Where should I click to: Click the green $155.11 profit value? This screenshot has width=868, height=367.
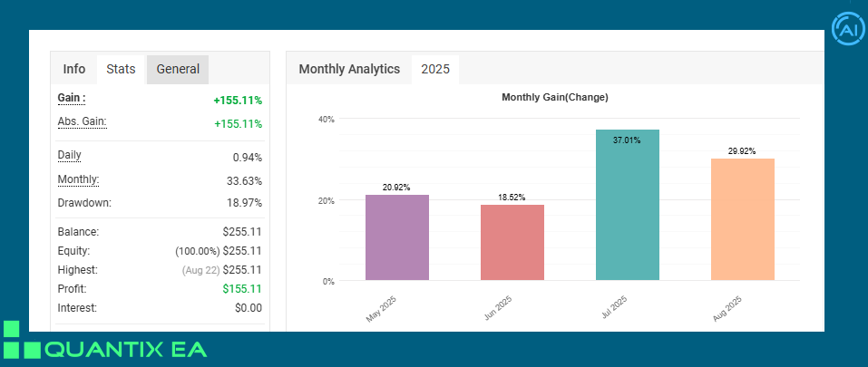(x=241, y=289)
